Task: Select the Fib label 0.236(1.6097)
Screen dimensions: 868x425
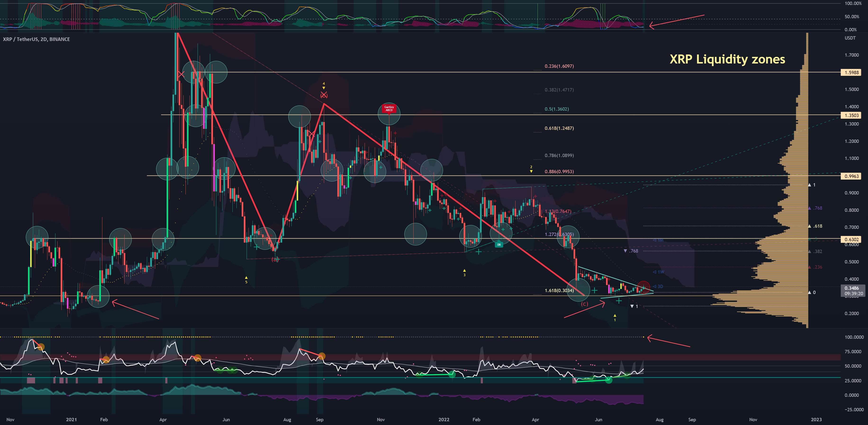Action: pyautogui.click(x=559, y=66)
